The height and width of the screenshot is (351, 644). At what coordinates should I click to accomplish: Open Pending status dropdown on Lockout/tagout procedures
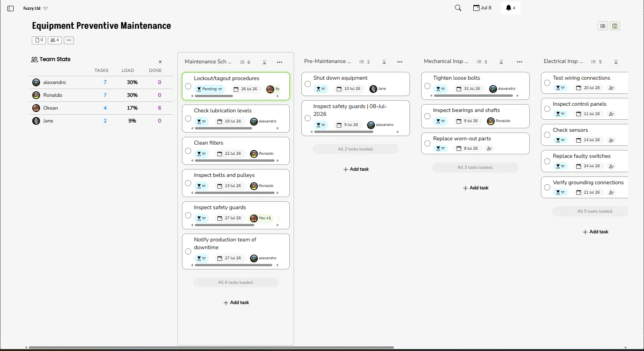pos(210,89)
